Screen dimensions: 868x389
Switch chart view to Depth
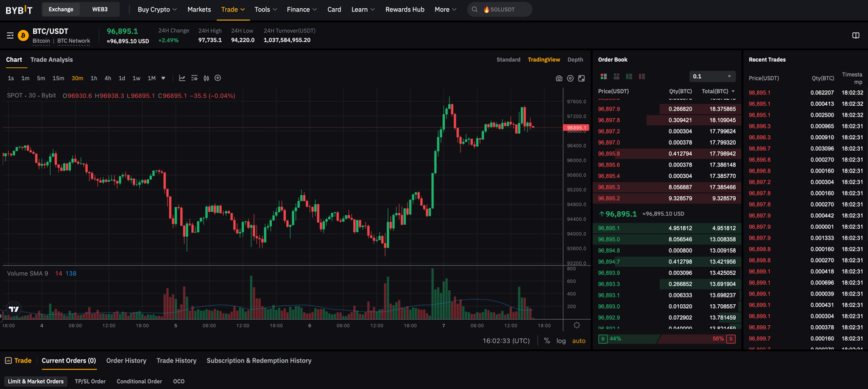575,60
